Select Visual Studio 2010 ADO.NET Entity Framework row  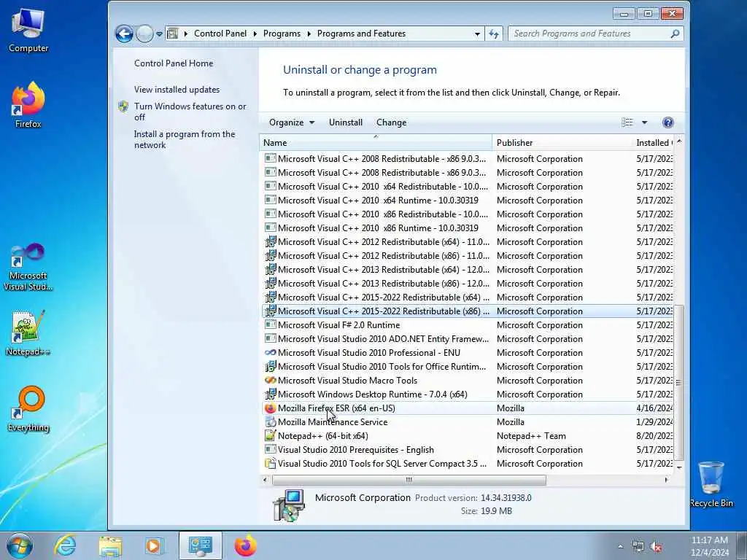(468, 339)
